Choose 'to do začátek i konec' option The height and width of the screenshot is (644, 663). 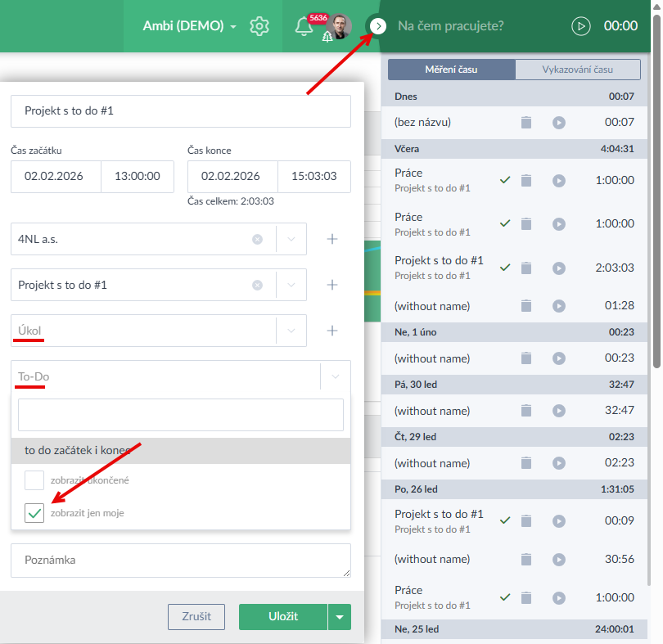click(180, 450)
